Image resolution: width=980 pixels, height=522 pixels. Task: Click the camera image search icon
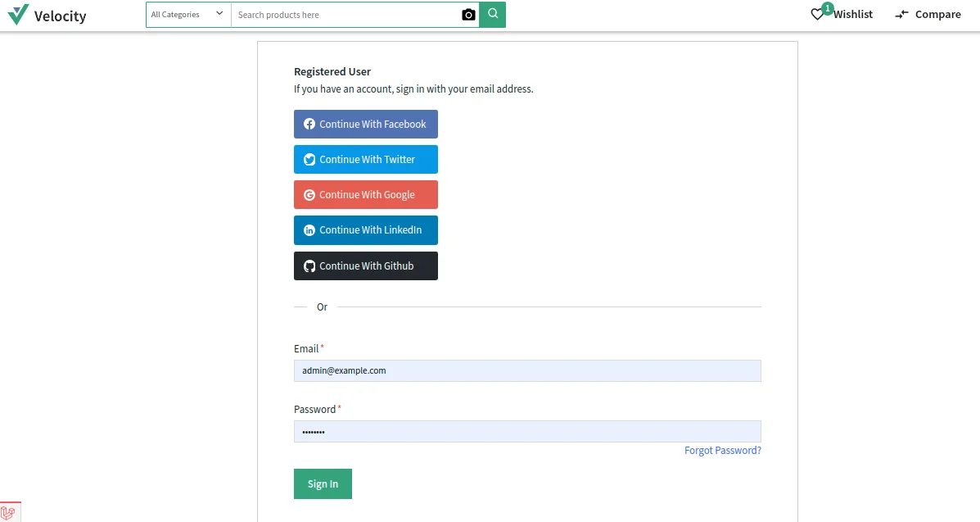tap(468, 15)
